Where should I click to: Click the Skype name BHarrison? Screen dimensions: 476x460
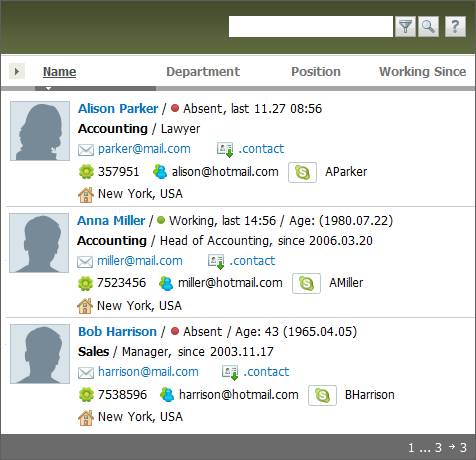pyautogui.click(x=370, y=395)
